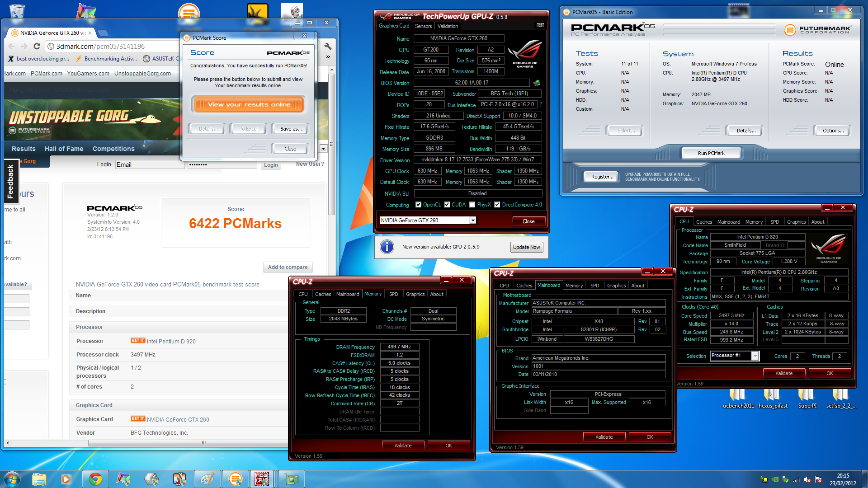Viewport: 868px width, 488px height.
Task: Switch to ROG CPU-Z taskbar button
Action: point(262,479)
